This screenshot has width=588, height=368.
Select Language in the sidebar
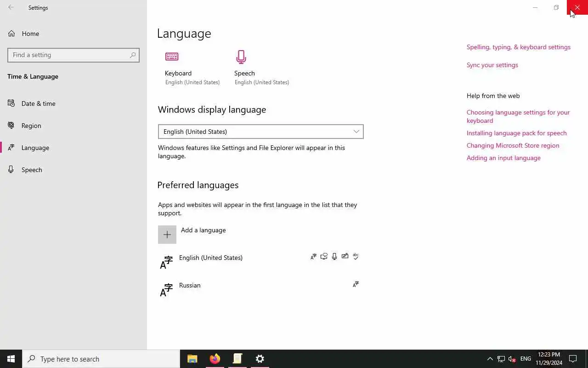(73, 148)
